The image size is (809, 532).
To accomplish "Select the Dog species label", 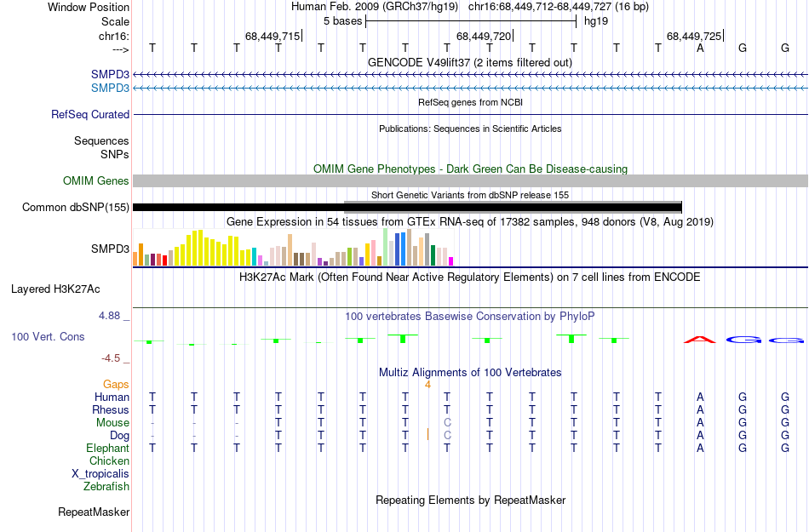I will (120, 436).
